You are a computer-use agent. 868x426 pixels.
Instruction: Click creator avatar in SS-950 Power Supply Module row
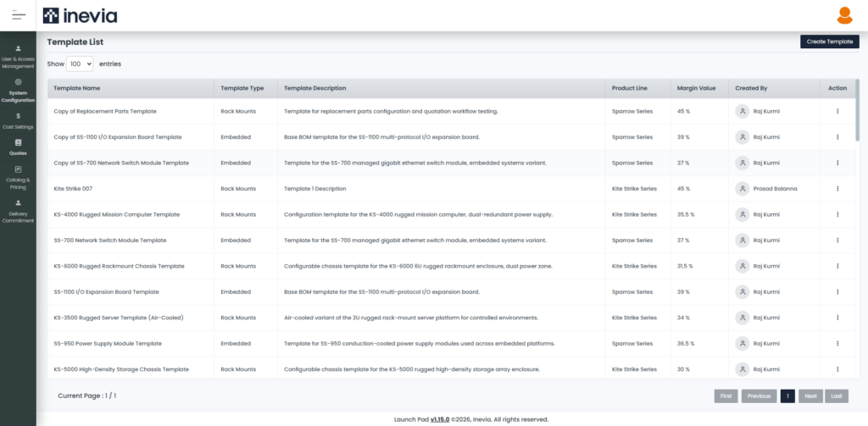pos(742,344)
